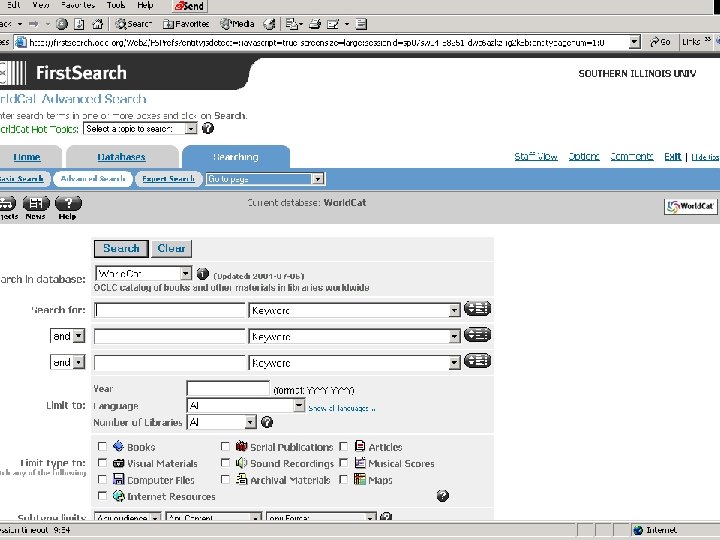Check the Serial Publications checkbox
The image size is (720, 540).
(x=225, y=446)
